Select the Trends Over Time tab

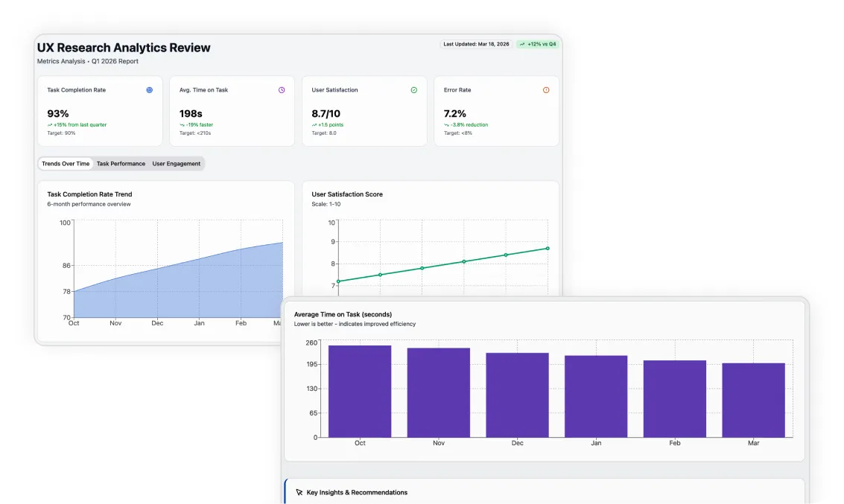[x=66, y=164]
